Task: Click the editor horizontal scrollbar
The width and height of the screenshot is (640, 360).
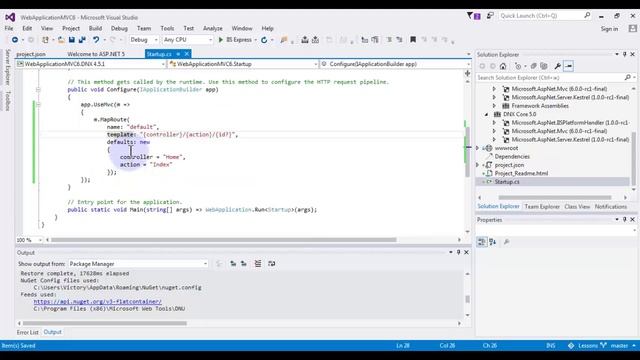Action: pyautogui.click(x=223, y=240)
